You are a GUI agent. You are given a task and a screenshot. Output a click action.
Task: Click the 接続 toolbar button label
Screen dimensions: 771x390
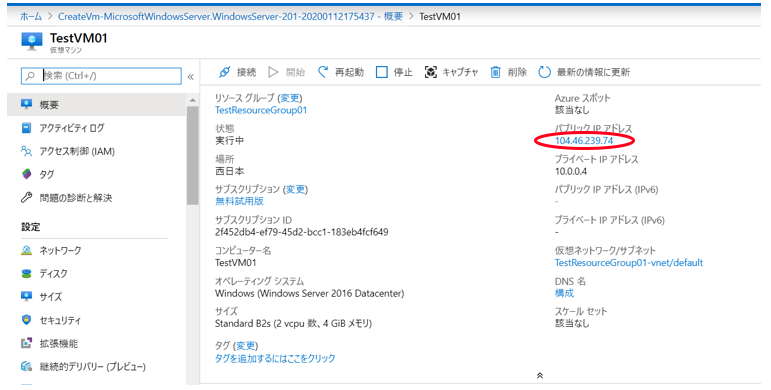click(246, 72)
